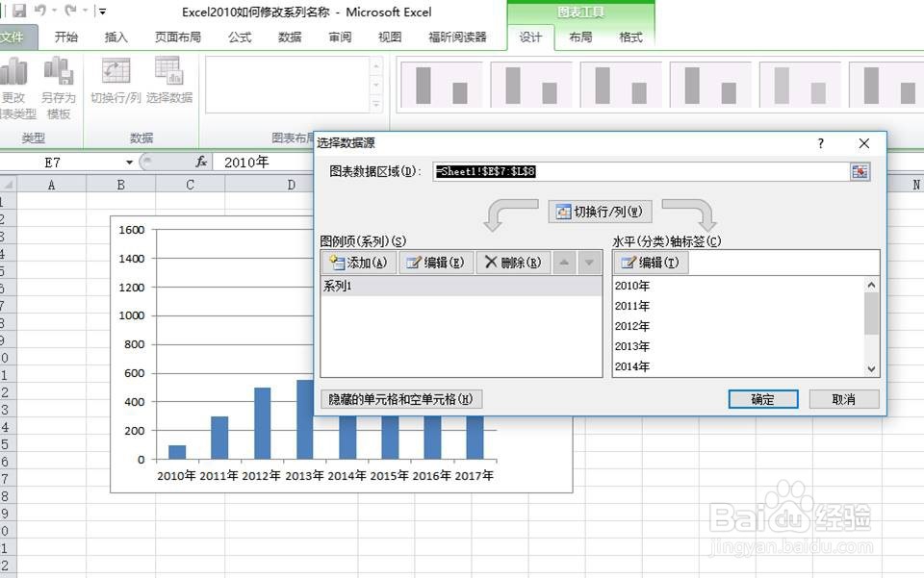924x578 pixels.
Task: Click the collapse dialog range selector icon
Action: point(860,171)
